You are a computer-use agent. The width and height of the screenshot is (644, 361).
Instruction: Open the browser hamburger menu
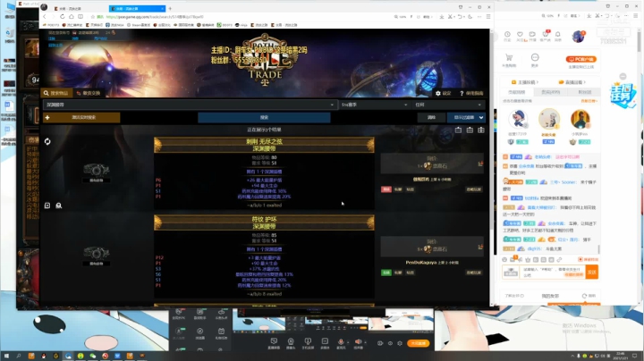click(488, 17)
